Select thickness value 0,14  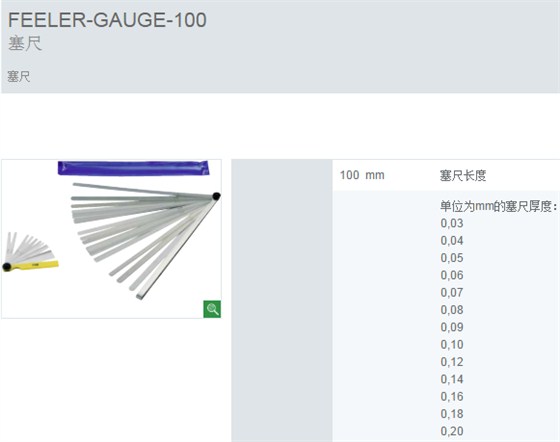(x=452, y=379)
